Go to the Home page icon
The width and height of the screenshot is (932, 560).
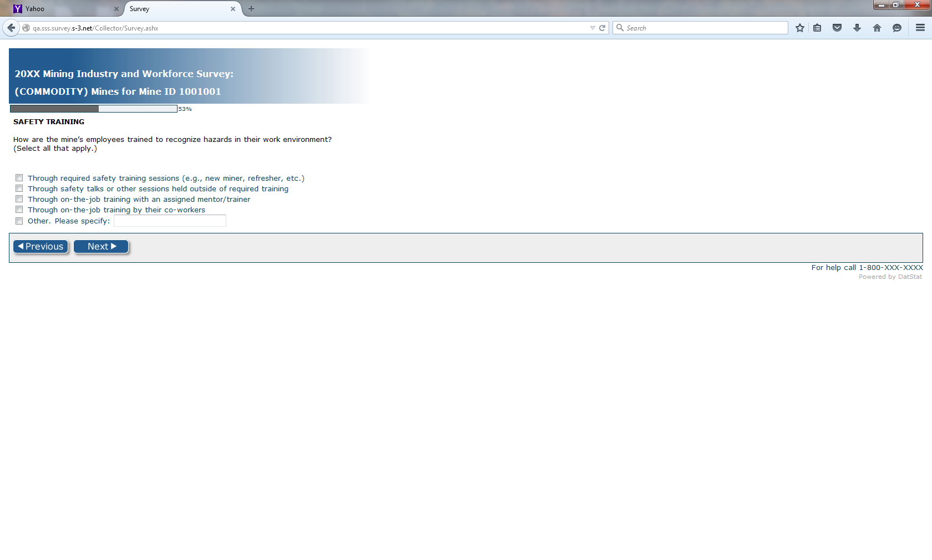click(877, 28)
